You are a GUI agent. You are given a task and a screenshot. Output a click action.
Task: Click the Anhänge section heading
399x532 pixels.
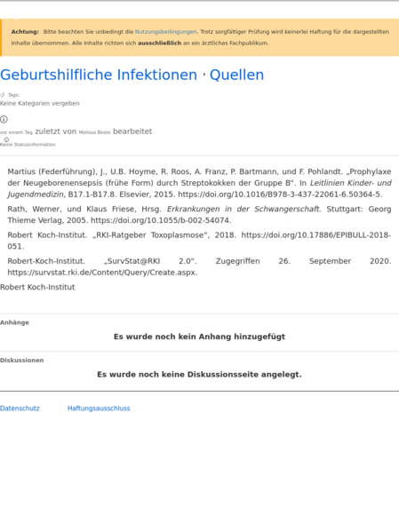tap(14, 322)
